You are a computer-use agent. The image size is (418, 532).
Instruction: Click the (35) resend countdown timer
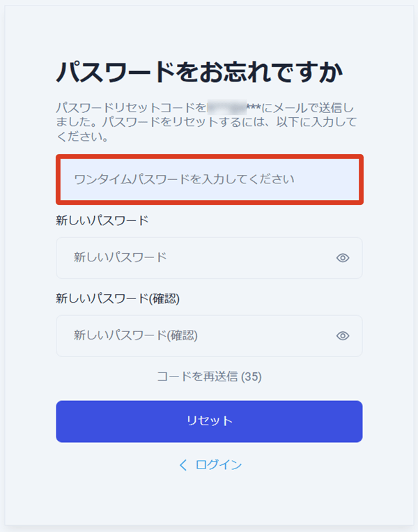click(251, 377)
